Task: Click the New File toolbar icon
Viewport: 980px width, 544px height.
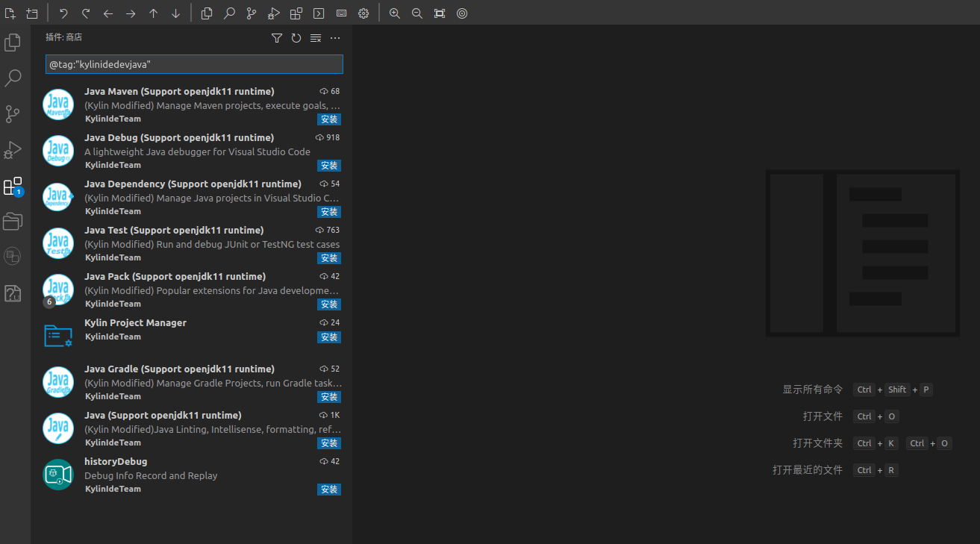Action: (10, 13)
